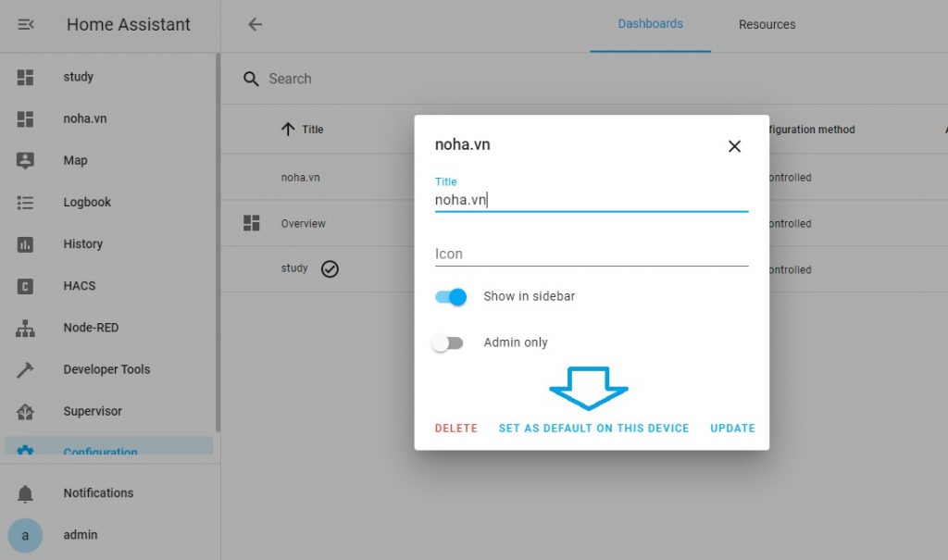Collapse the sidebar with the hamburger icon
Viewport: 948px width, 560px height.
point(25,24)
